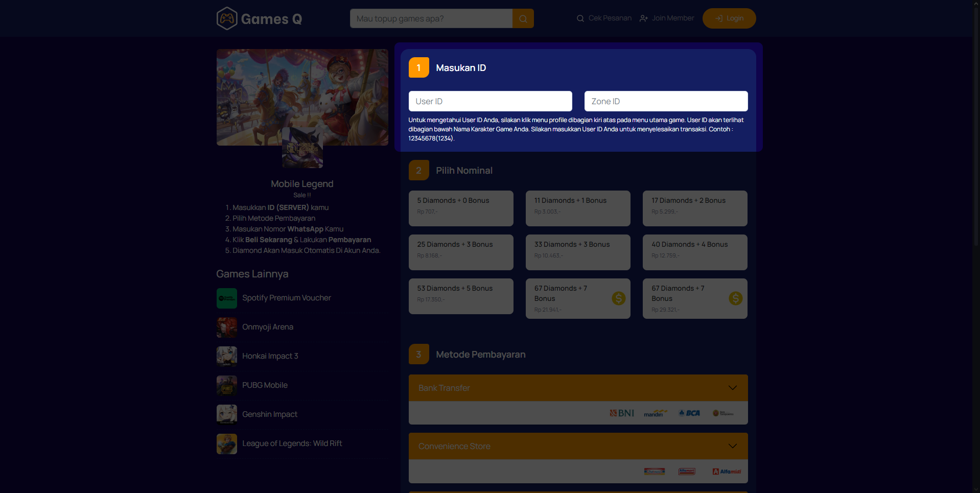Open Join Member in the header
980x493 pixels.
(x=667, y=18)
